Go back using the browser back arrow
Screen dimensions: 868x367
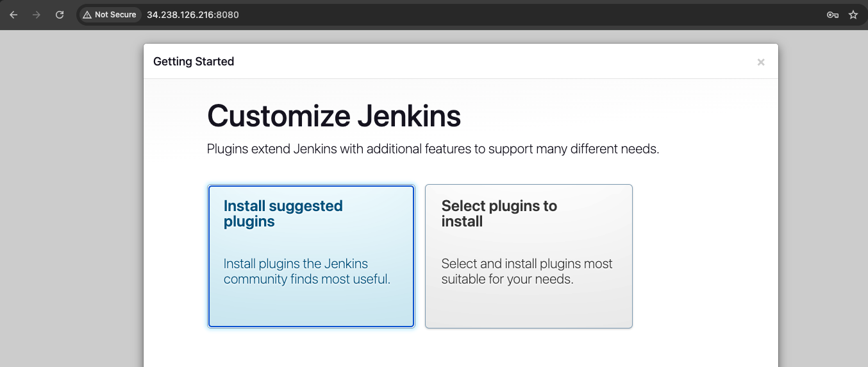[x=13, y=15]
